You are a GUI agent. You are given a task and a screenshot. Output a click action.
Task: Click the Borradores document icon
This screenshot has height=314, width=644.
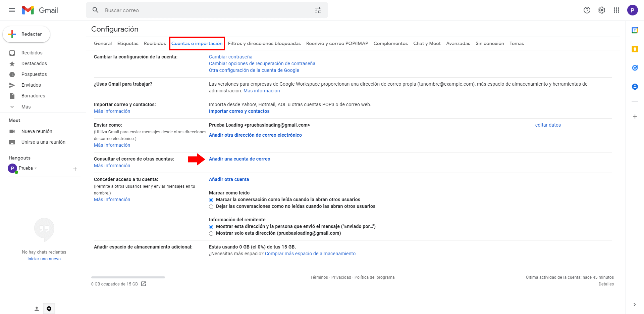pyautogui.click(x=12, y=96)
